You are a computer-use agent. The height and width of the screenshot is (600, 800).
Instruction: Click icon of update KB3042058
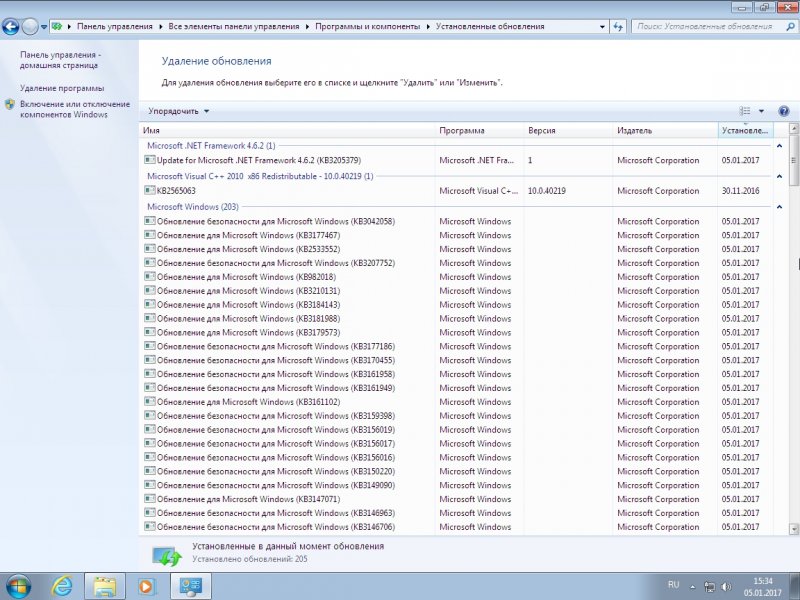pos(149,221)
